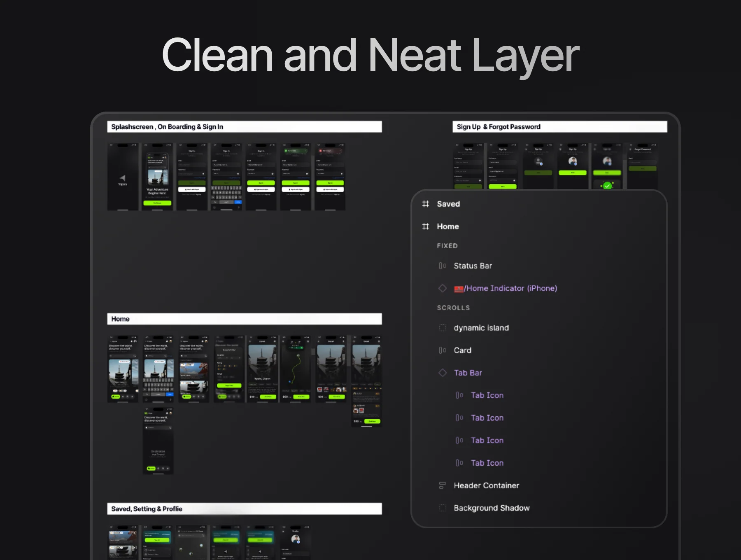Click the "Splashscreen , On Boarding & Sign In" section label
This screenshot has width=741, height=560.
245,127
